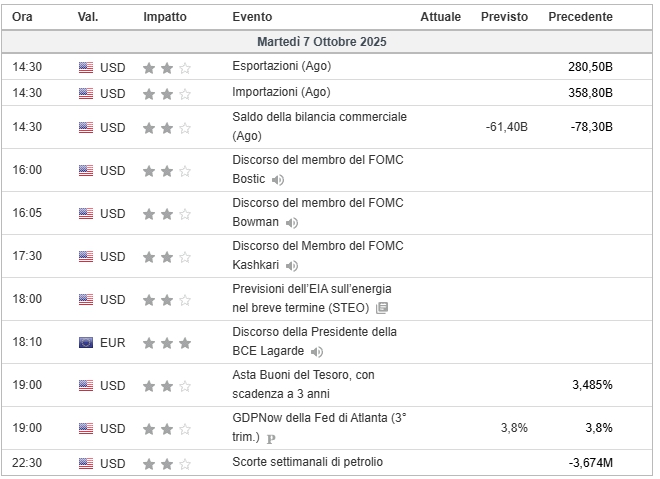Click the Precedente column header
The height and width of the screenshot is (479, 660).
pyautogui.click(x=580, y=17)
